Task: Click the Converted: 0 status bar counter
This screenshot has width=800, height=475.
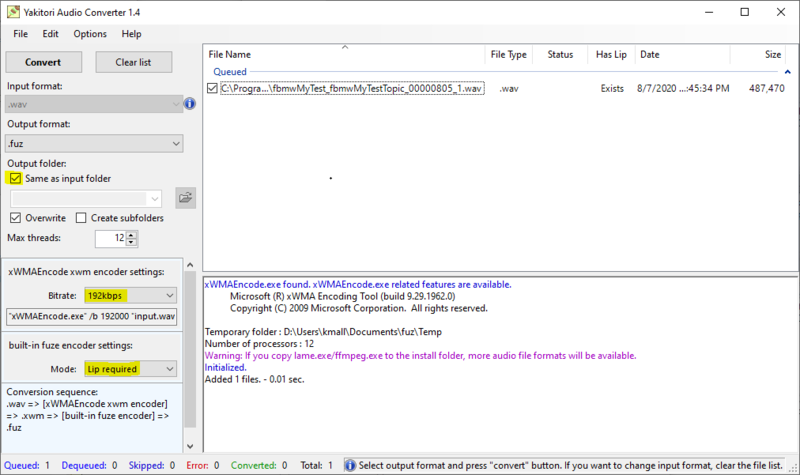Action: coord(259,465)
